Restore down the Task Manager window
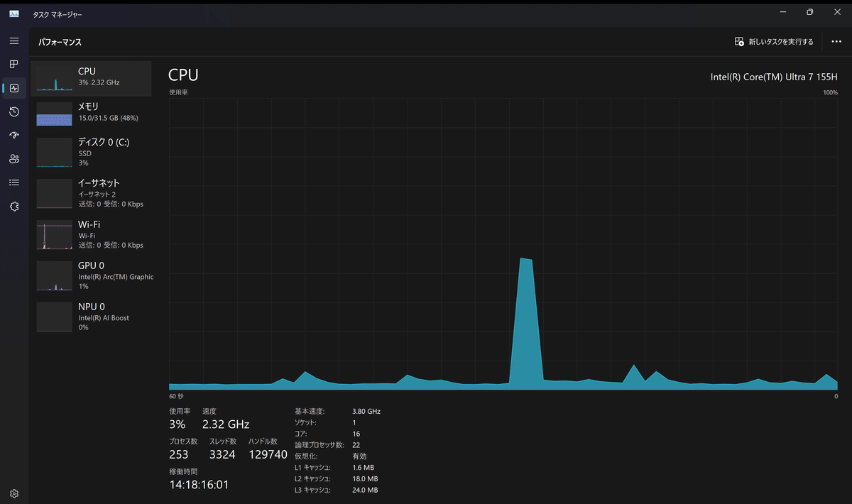 coord(809,12)
